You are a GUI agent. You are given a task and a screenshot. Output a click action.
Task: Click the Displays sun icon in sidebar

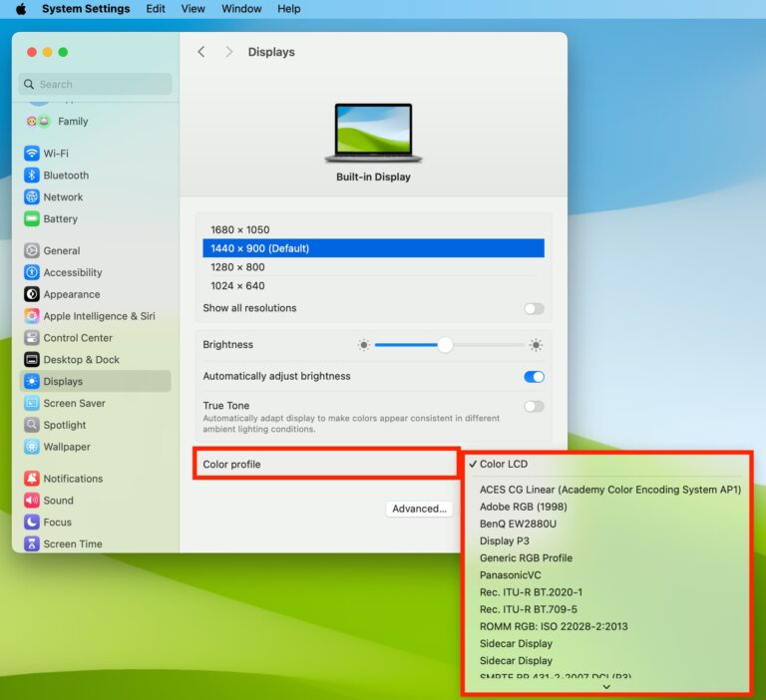click(32, 382)
